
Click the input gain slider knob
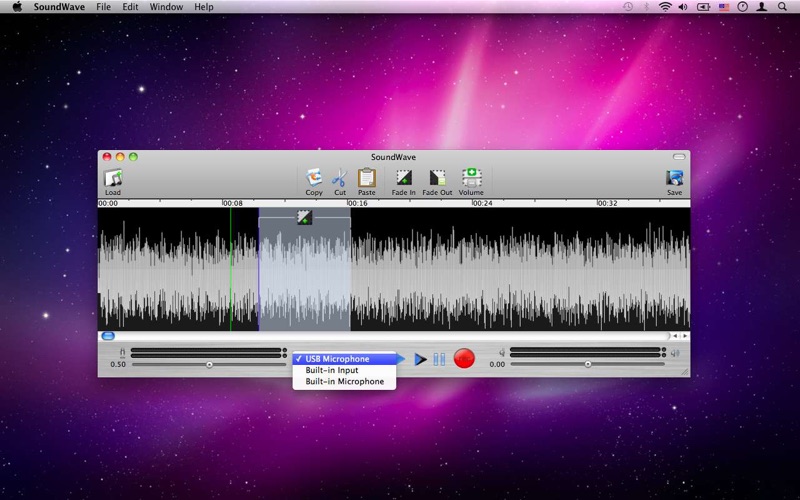(x=209, y=365)
